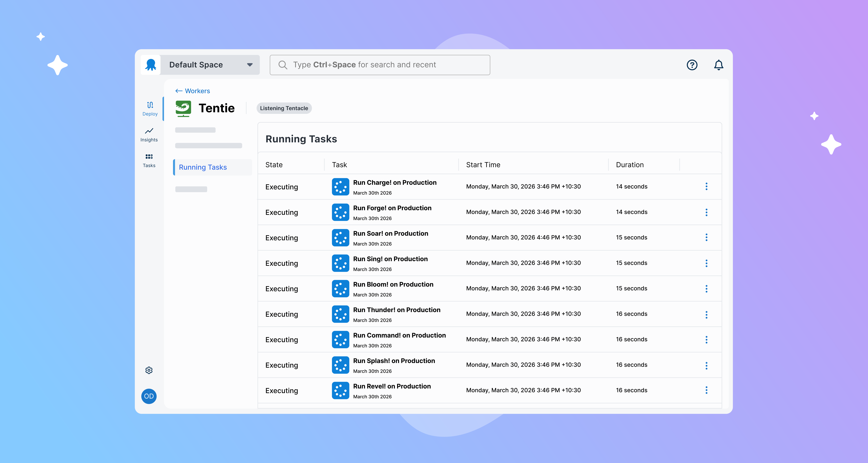Screen dimensions: 868x463
Task: Open Run Splash! on Production task
Action: [394, 361]
